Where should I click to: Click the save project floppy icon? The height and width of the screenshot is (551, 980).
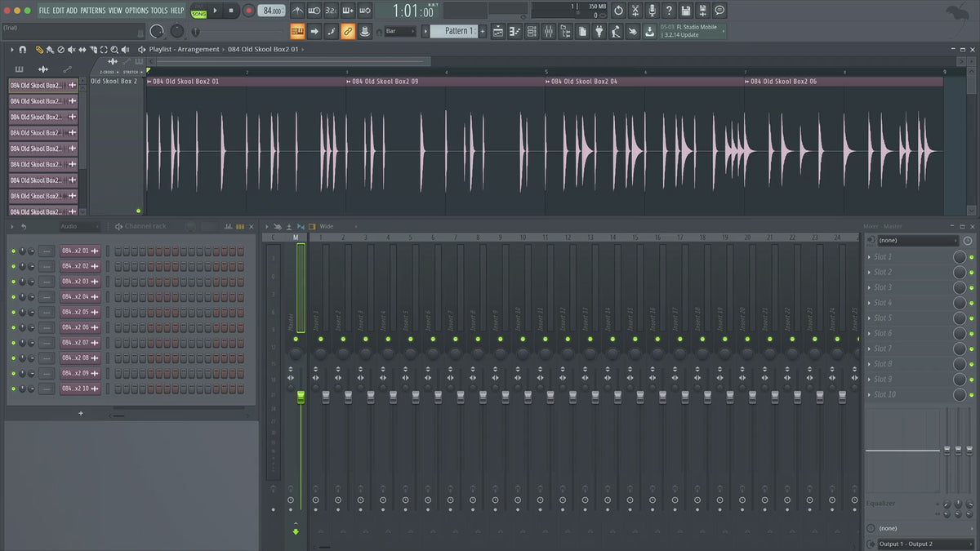(686, 11)
